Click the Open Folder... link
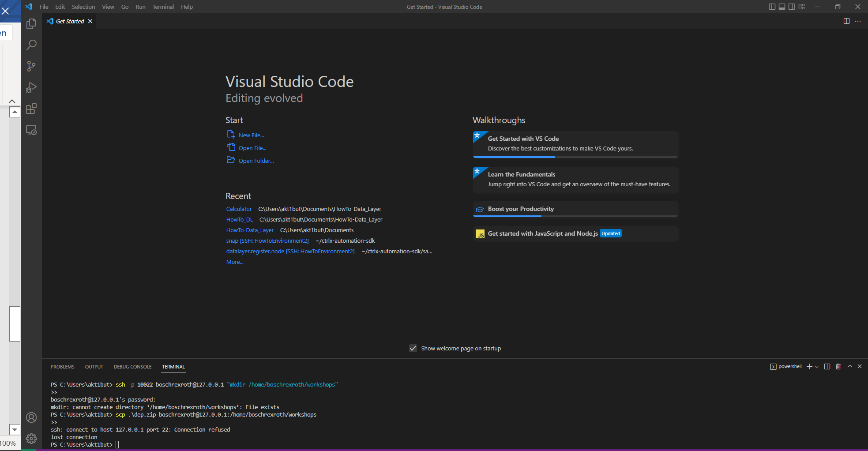The width and height of the screenshot is (868, 451). pyautogui.click(x=256, y=161)
